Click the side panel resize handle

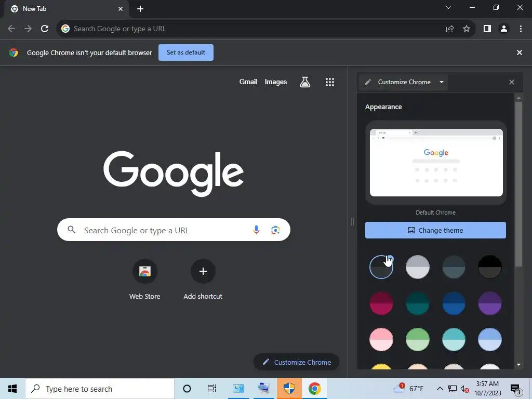pos(352,221)
